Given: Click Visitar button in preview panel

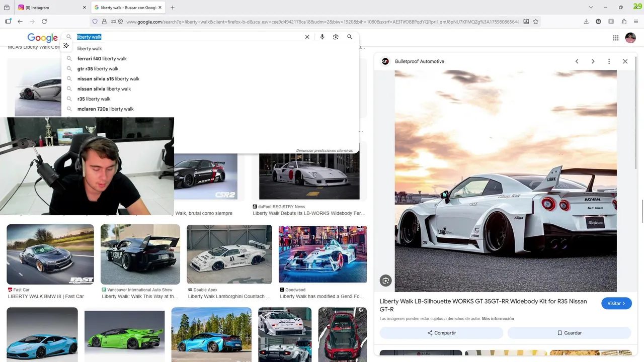Looking at the screenshot, I should tap(616, 303).
